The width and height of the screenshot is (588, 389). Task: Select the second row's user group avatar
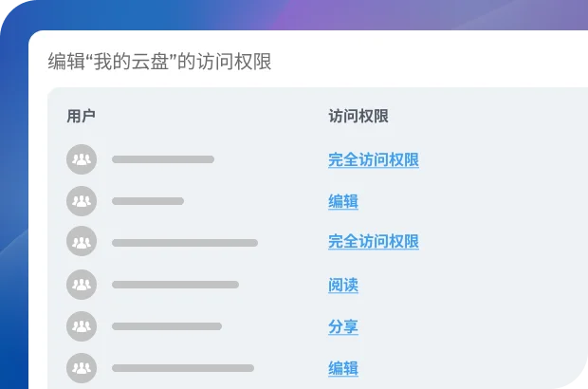click(x=82, y=201)
